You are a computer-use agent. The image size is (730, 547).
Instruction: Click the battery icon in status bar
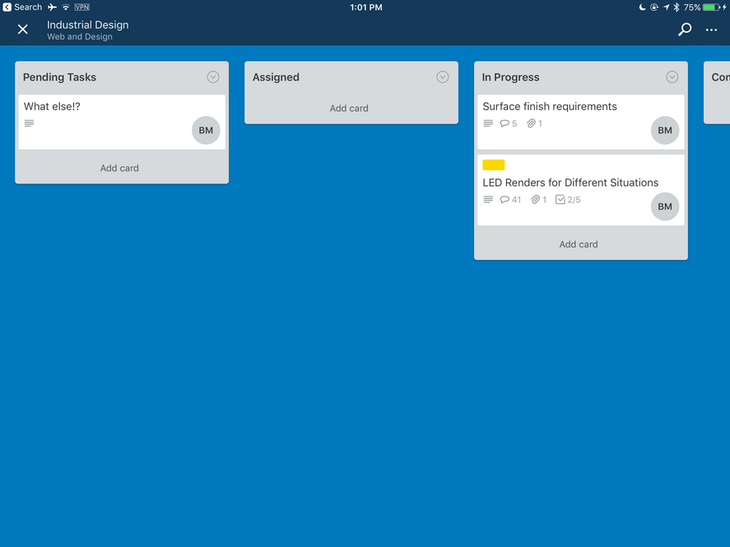pyautogui.click(x=712, y=7)
